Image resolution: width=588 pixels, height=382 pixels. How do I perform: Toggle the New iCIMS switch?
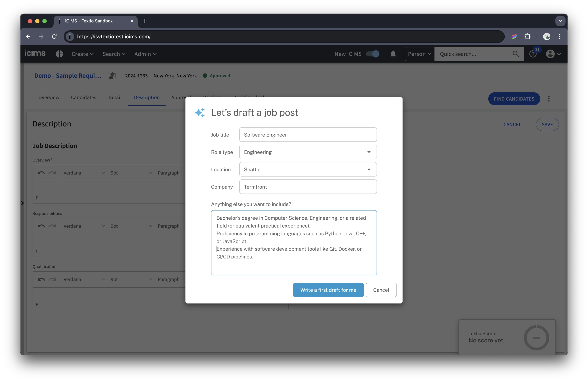tap(373, 54)
